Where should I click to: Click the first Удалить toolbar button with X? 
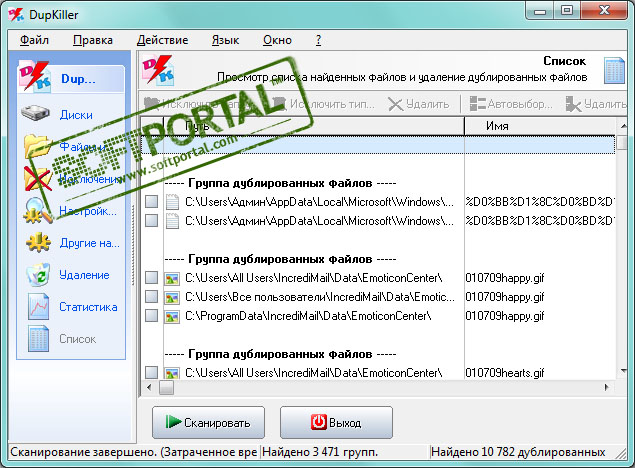tap(419, 104)
